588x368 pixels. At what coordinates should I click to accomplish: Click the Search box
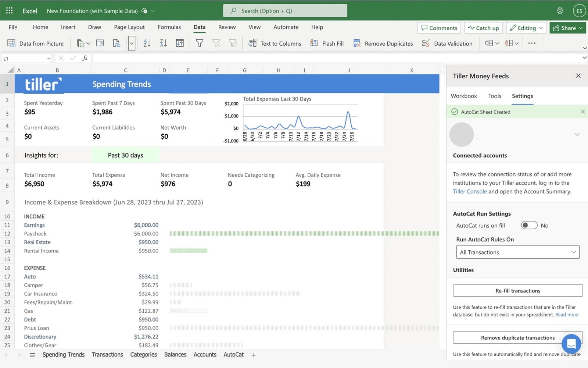coord(285,11)
